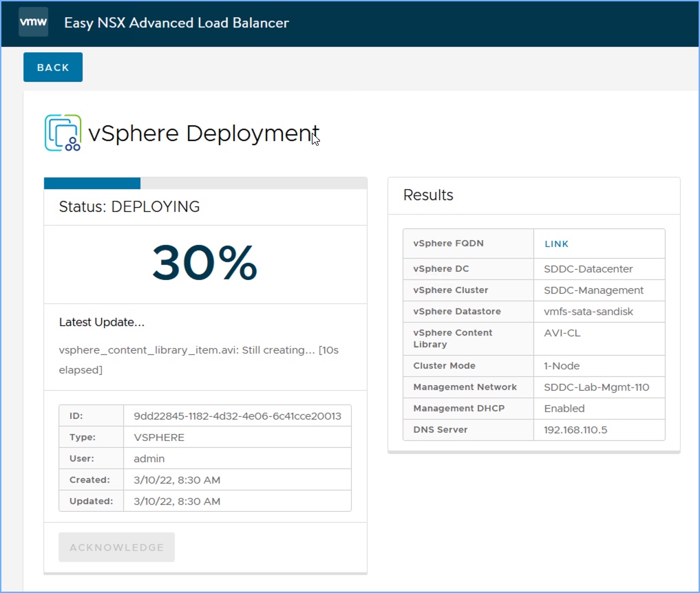Image resolution: width=700 pixels, height=593 pixels.
Task: Click the admin user value
Action: point(149,459)
